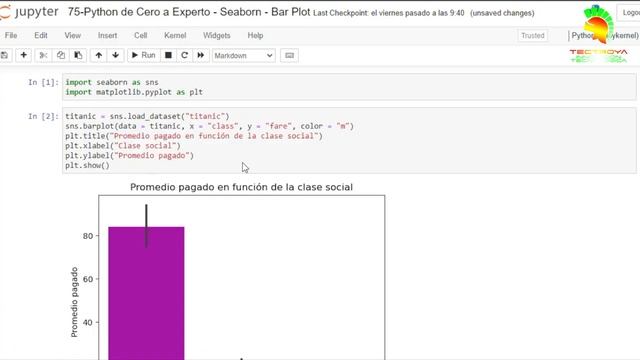This screenshot has width=640, height=360.
Task: Restart the kernel icon
Action: point(184,55)
